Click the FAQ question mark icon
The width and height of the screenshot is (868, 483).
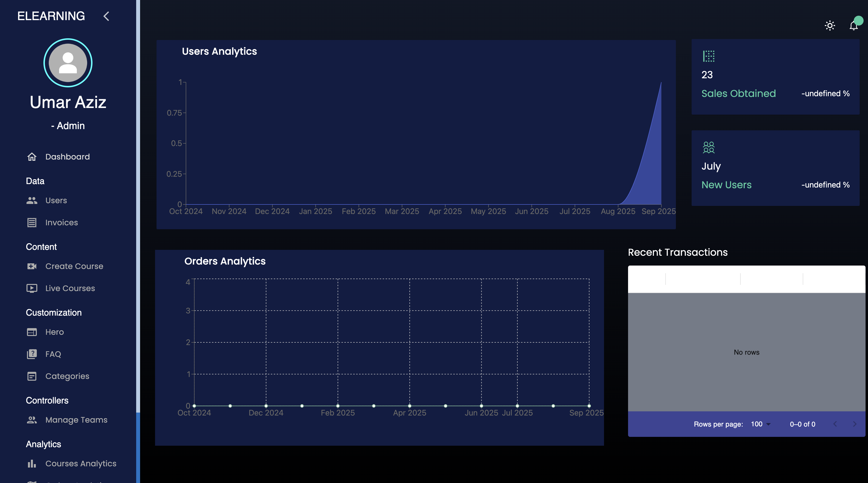(32, 354)
